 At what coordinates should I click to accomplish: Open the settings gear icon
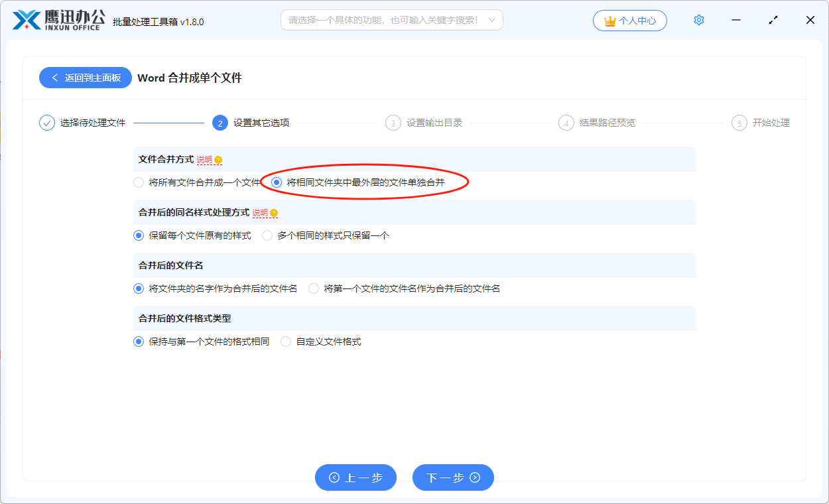coord(698,20)
